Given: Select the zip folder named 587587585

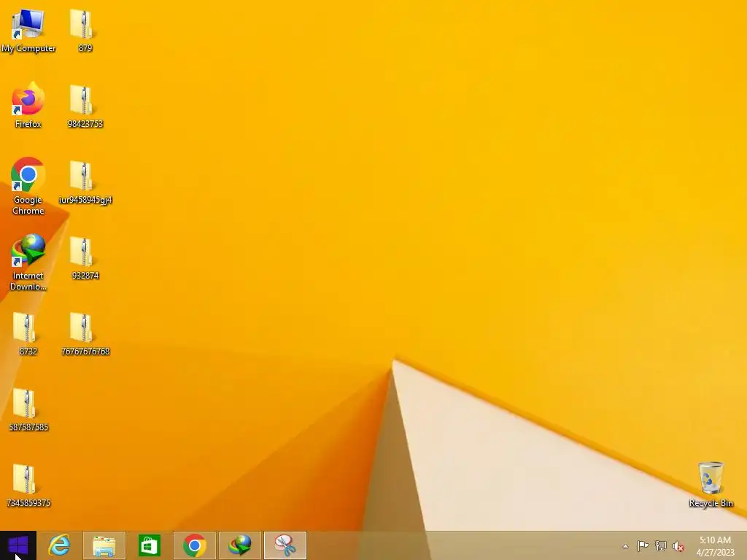Looking at the screenshot, I should pos(28,409).
